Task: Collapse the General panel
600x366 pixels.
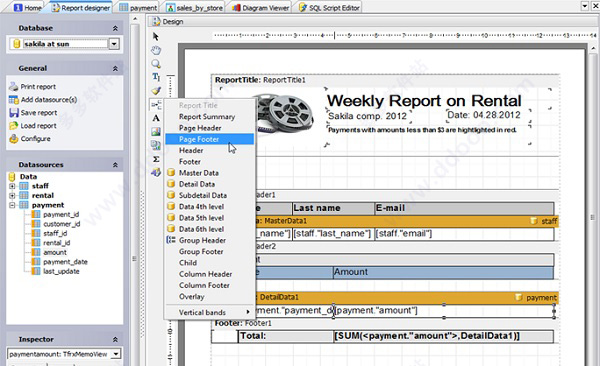Action: pyautogui.click(x=115, y=69)
